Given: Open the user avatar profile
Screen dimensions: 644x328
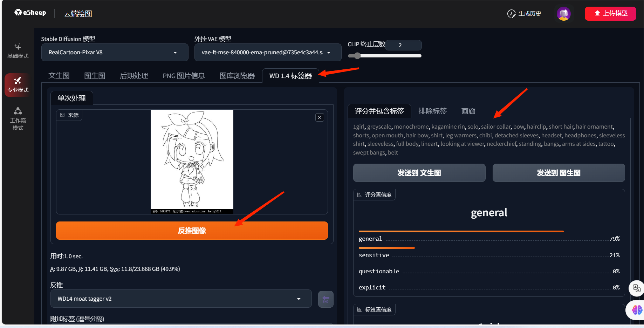Looking at the screenshot, I should click(x=563, y=14).
